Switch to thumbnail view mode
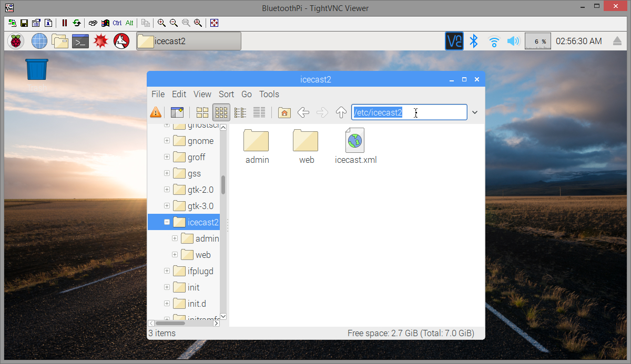This screenshot has width=631, height=364. [221, 112]
